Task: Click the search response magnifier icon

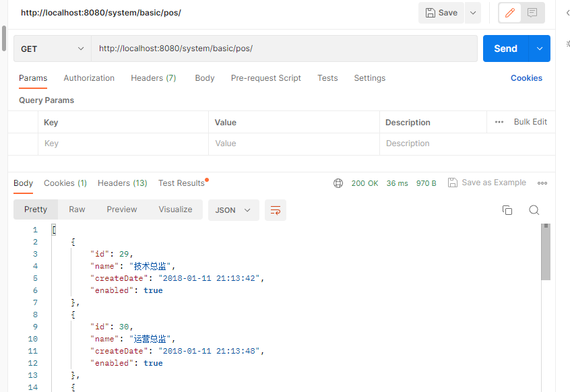Action: (x=534, y=210)
